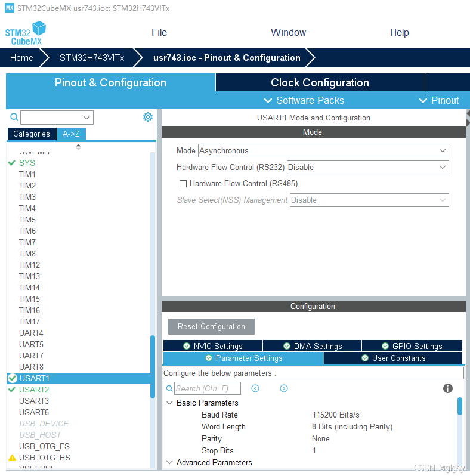Select UART8 in the peripheral list
This screenshot has height=476, width=470.
(x=31, y=367)
